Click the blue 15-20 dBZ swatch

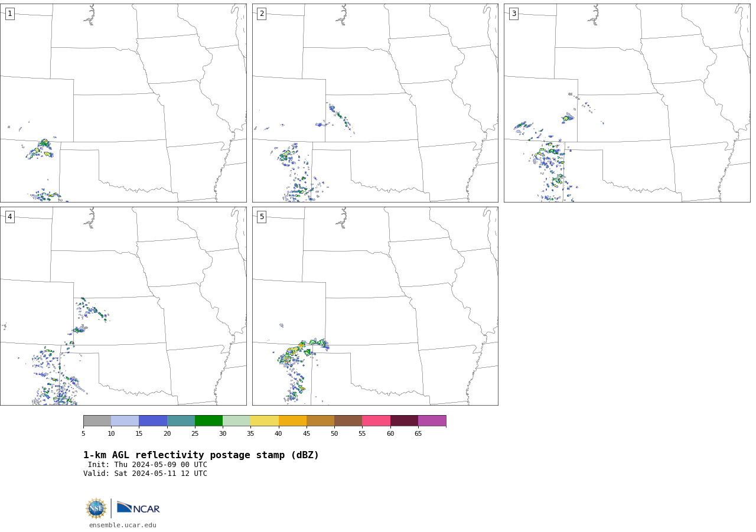pos(153,420)
